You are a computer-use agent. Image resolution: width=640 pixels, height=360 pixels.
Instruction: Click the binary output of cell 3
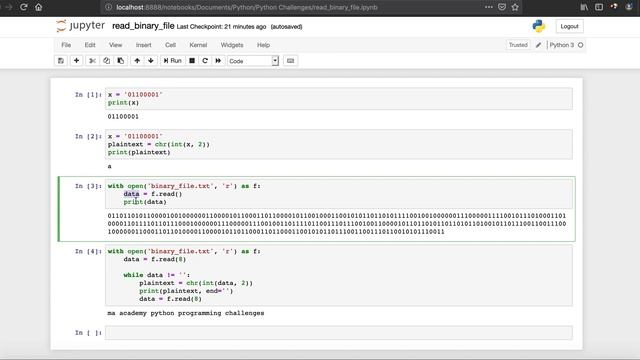(337, 224)
